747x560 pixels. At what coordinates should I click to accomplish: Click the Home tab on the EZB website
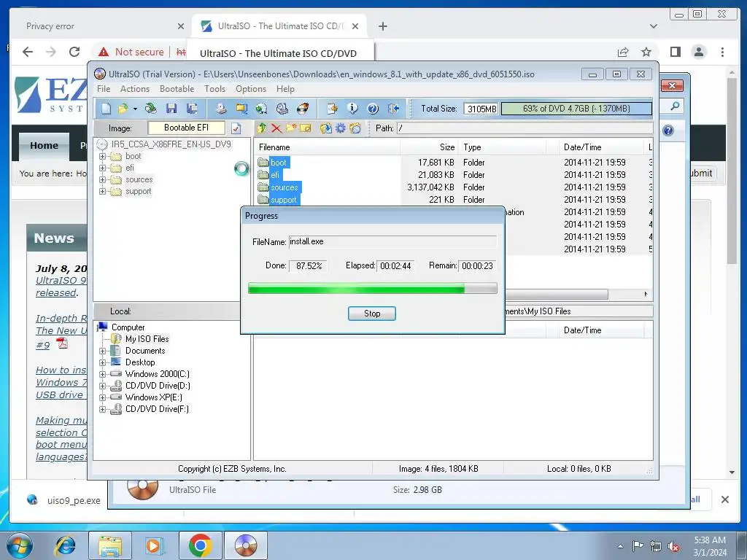(x=44, y=146)
